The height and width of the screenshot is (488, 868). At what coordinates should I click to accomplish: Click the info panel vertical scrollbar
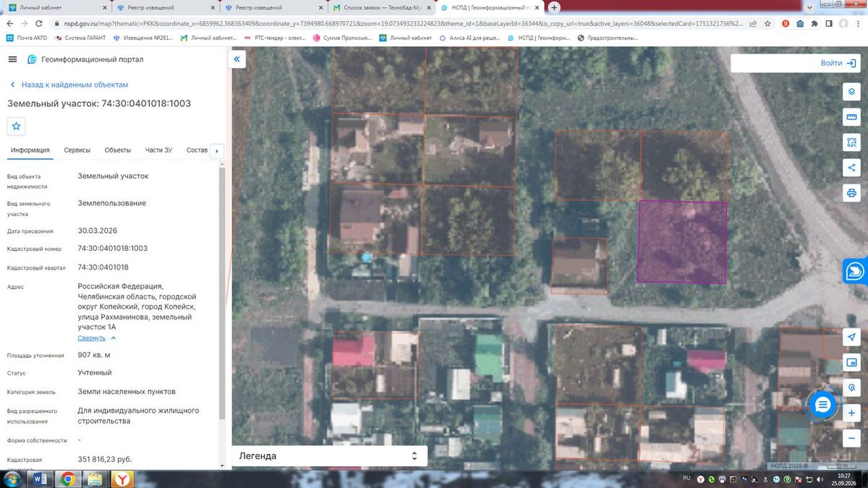[x=221, y=293]
